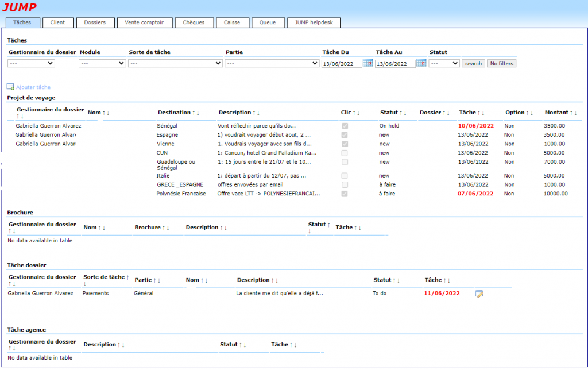Toggle Clic checkbox for GRECE _ESPAGNE row
Viewport: 588px width, 370px height.
tap(345, 185)
